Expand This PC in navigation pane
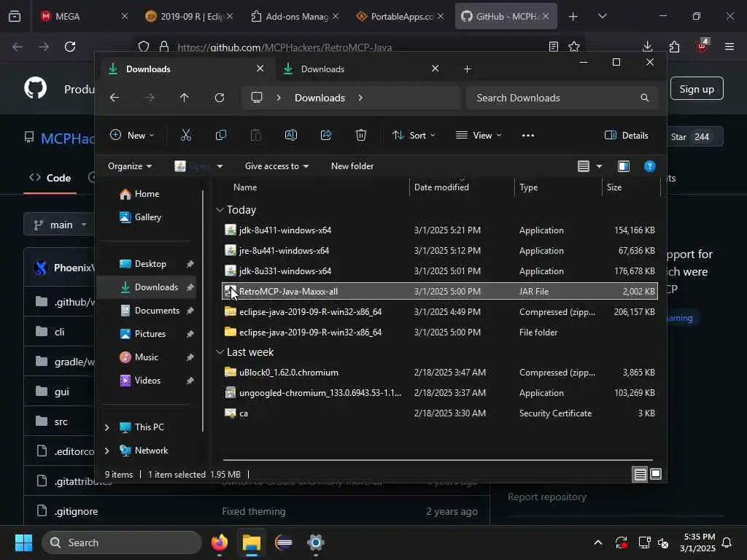 click(107, 427)
